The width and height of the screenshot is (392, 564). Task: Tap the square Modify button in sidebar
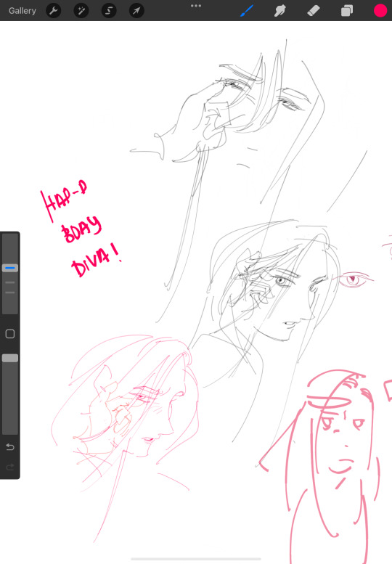[10, 334]
